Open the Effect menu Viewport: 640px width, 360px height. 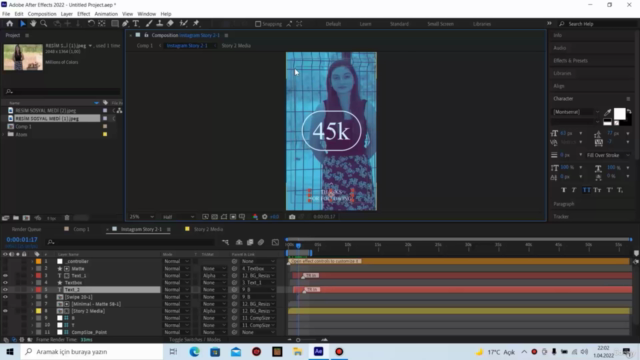pos(83,14)
